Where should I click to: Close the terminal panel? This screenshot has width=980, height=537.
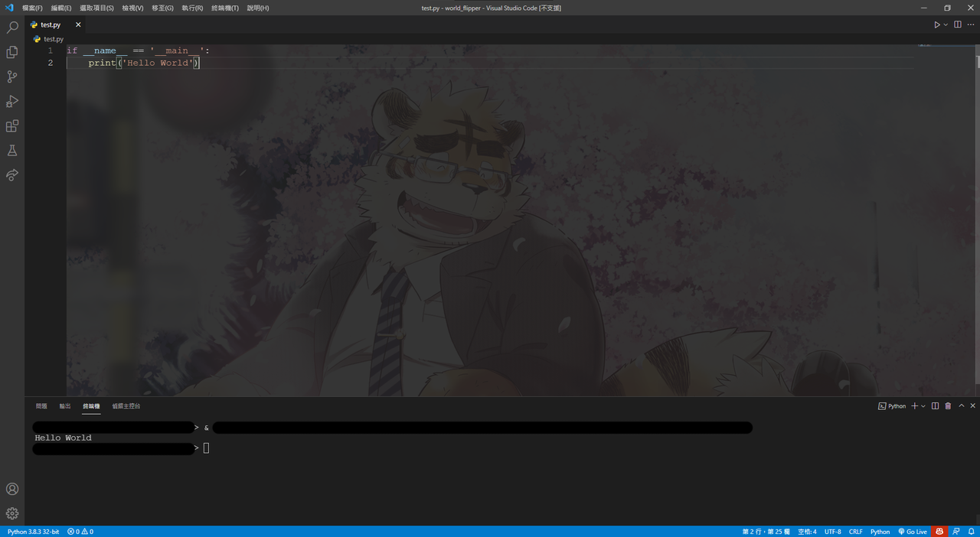[x=973, y=406]
